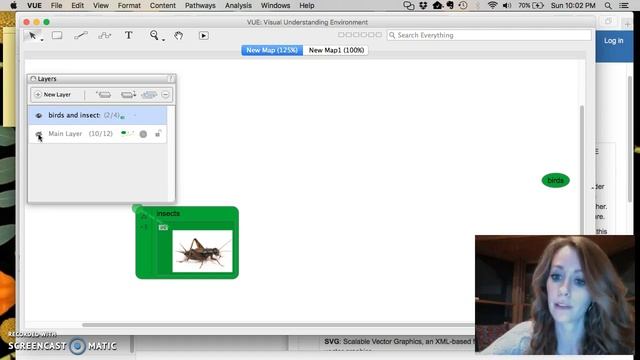Select the green birds node

[x=556, y=180]
